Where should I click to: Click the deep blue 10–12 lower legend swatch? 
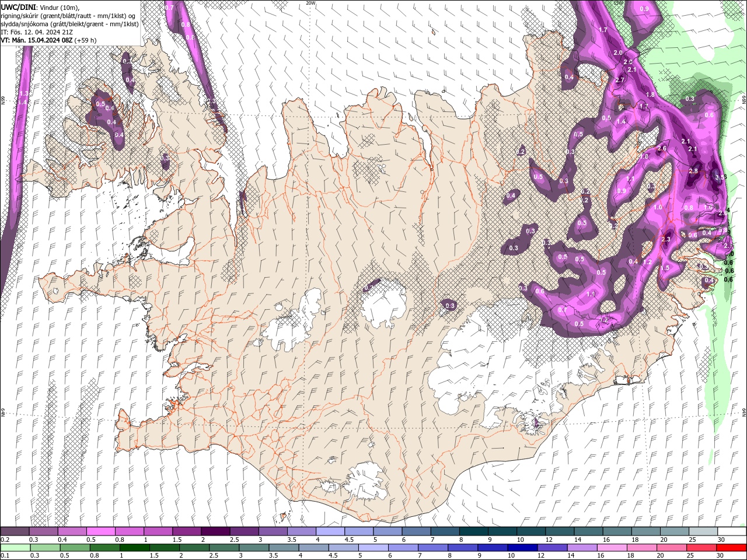pos(522,548)
